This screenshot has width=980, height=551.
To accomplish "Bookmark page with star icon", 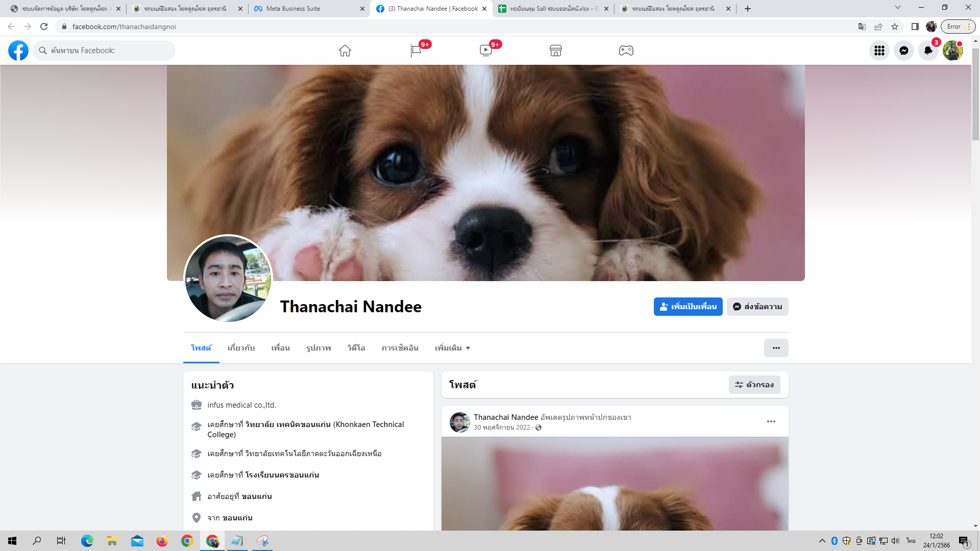I will pyautogui.click(x=895, y=27).
